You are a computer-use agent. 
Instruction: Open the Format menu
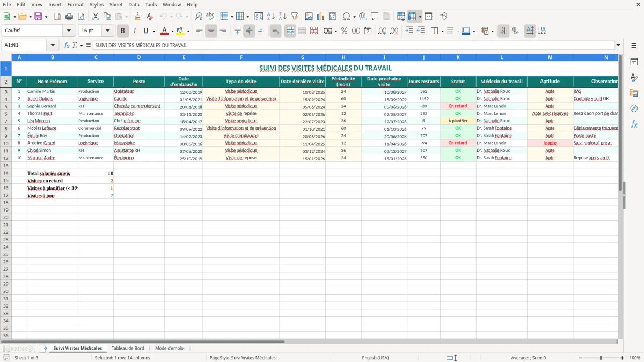pos(75,4)
